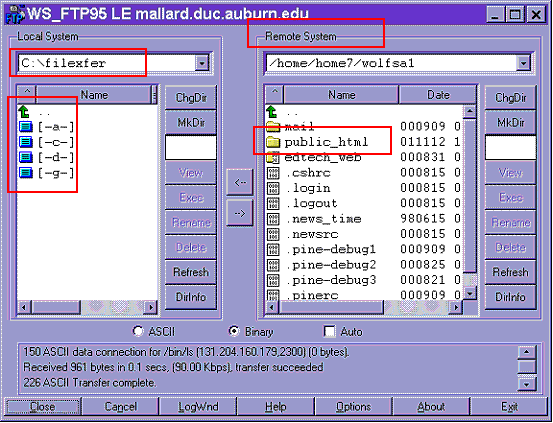
Task: Click the remote horizontal scroll-right arrow
Action: point(456,307)
